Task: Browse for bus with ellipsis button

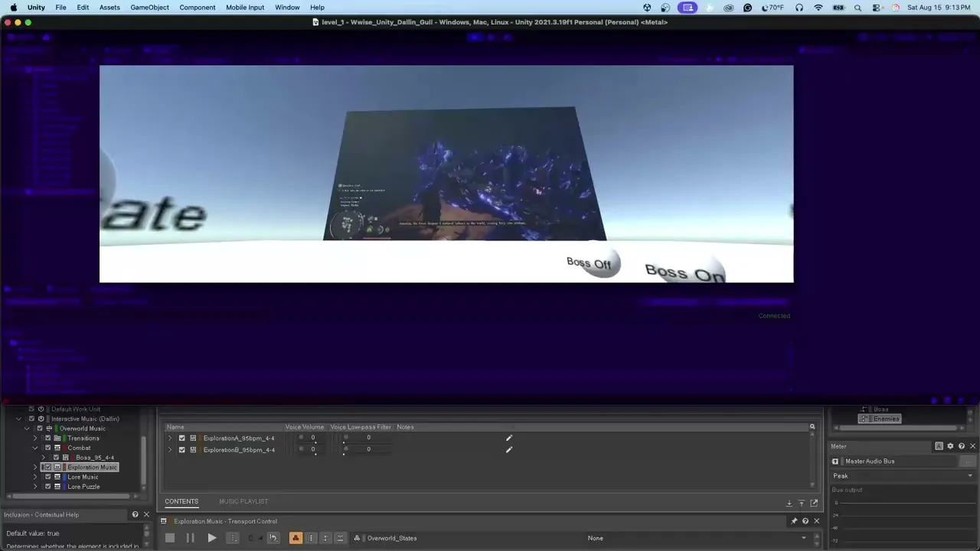Action: coord(968,461)
